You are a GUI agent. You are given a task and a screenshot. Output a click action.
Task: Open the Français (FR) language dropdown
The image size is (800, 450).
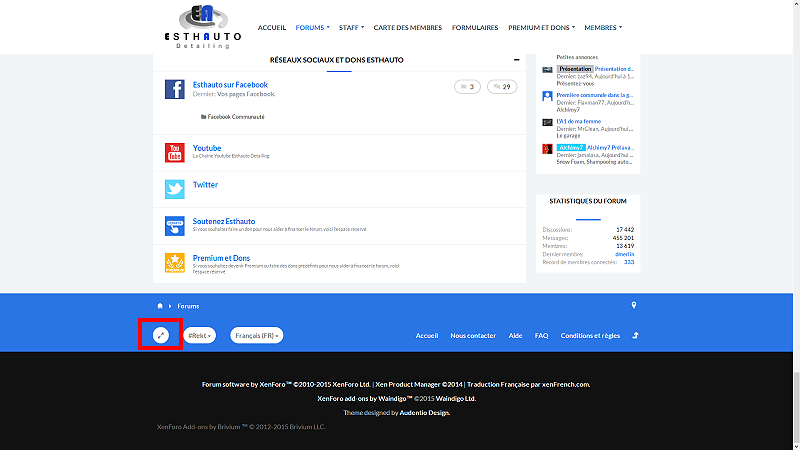[x=257, y=336]
